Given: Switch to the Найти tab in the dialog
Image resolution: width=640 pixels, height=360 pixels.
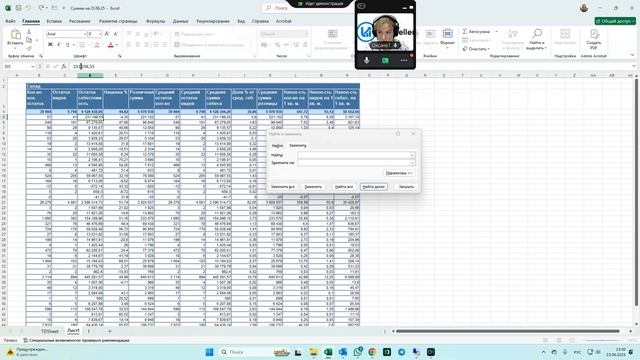Looking at the screenshot, I should pyautogui.click(x=278, y=146).
